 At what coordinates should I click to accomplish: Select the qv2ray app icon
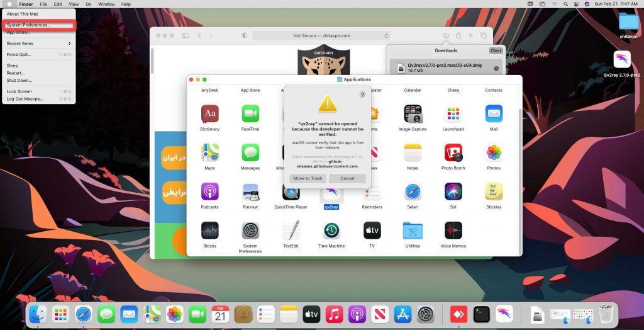click(331, 195)
